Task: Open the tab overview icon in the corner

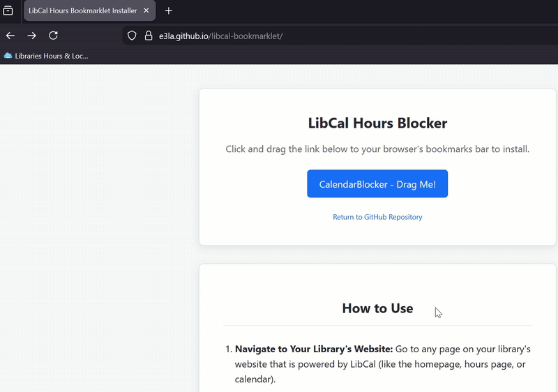Action: tap(8, 10)
